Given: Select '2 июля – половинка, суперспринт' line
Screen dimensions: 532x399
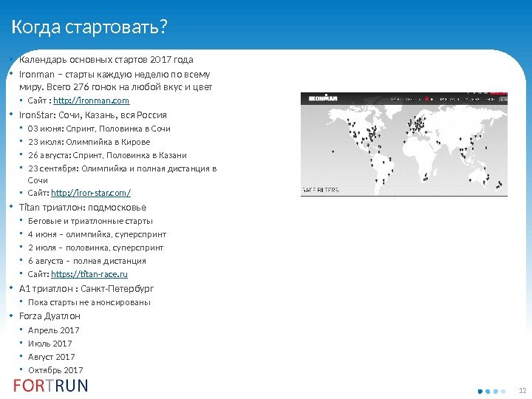Looking at the screenshot, I should pos(95,248).
